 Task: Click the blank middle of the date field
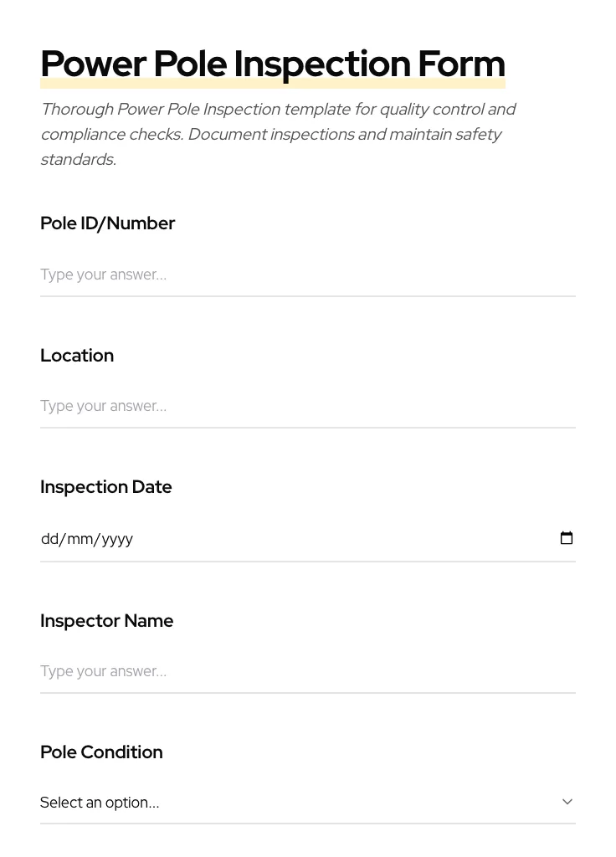(x=335, y=539)
